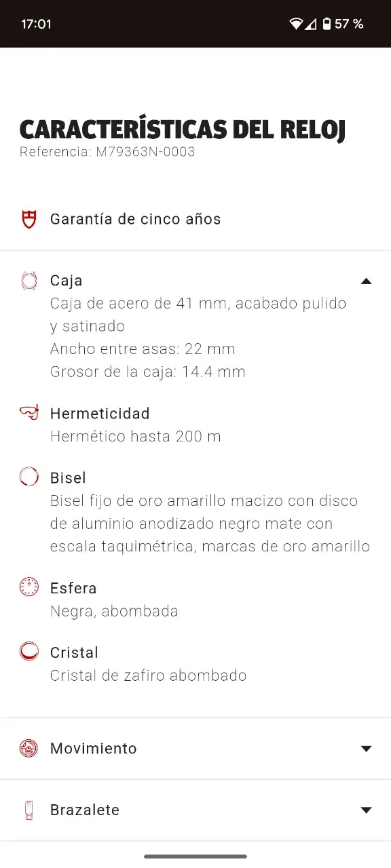
Task: Tap the Hermético hasta 200 m text
Action: point(136,436)
